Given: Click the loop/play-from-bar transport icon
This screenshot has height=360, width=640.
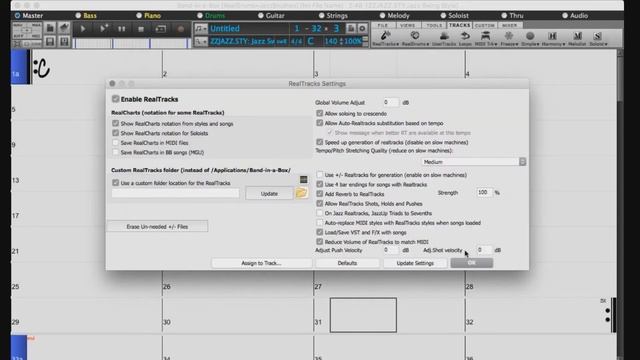Looking at the screenshot, I should coord(161,29).
